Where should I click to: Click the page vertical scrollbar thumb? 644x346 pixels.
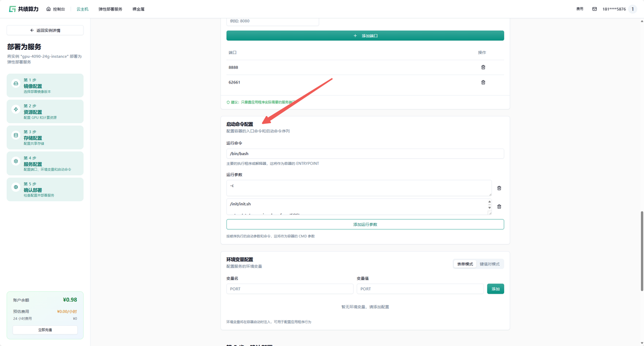(x=641, y=250)
